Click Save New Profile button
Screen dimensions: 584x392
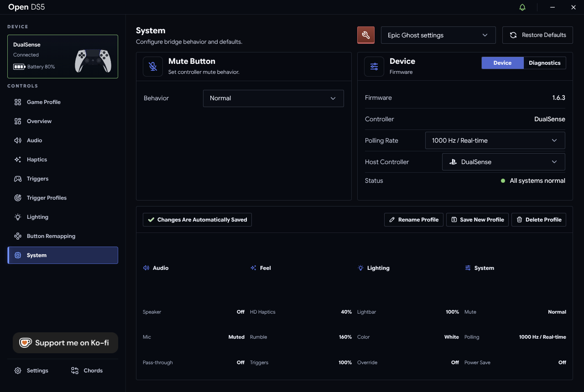pos(477,220)
